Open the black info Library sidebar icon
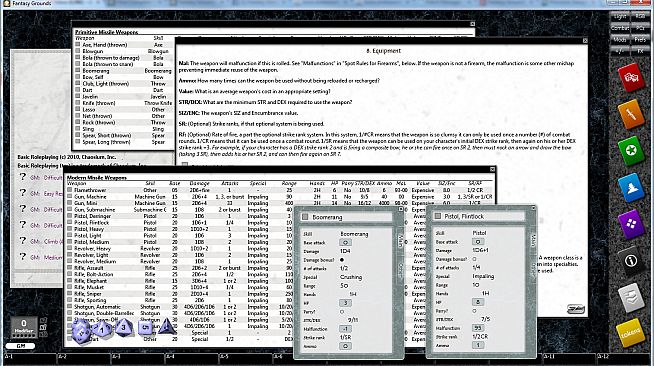Viewport: 654px width, 366px height. tap(631, 261)
